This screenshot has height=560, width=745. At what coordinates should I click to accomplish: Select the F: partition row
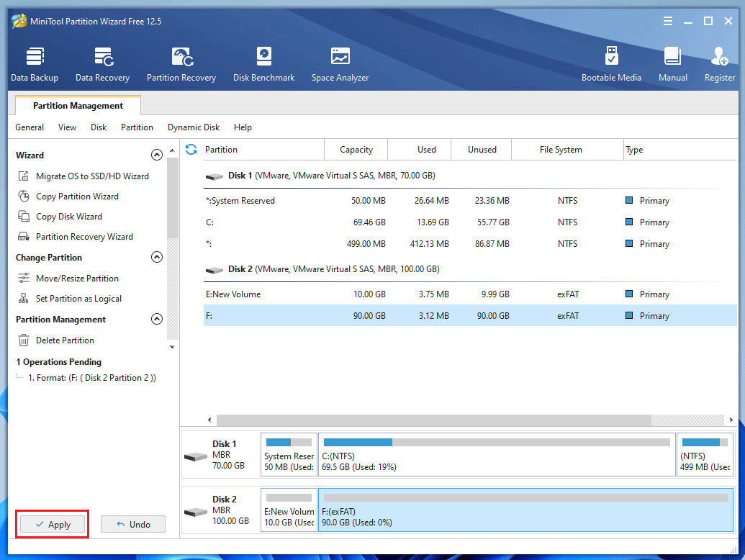(470, 316)
